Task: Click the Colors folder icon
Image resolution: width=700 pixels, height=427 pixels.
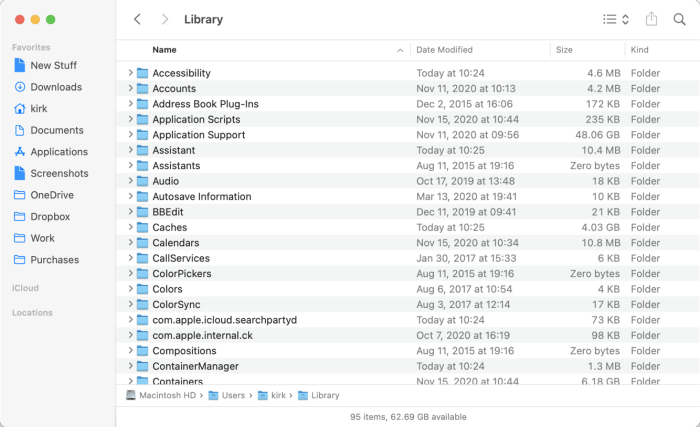Action: [x=142, y=289]
